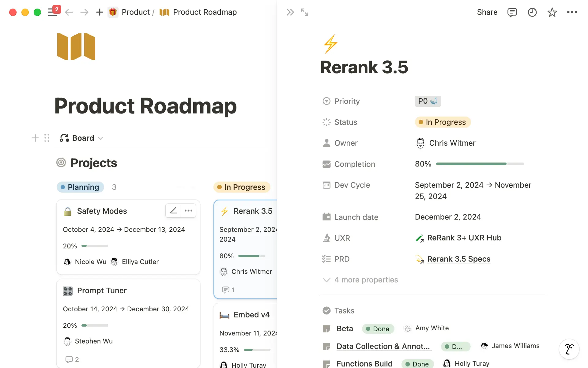Open the Notion AI assistant button
This screenshot has width=588, height=368.
[569, 349]
